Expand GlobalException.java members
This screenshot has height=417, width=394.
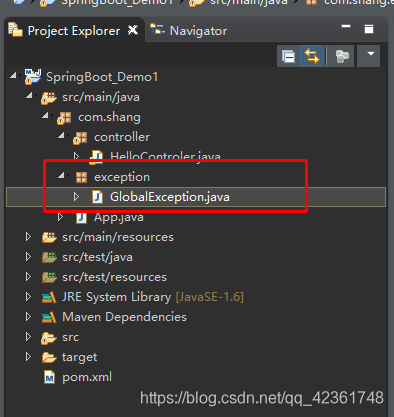76,197
